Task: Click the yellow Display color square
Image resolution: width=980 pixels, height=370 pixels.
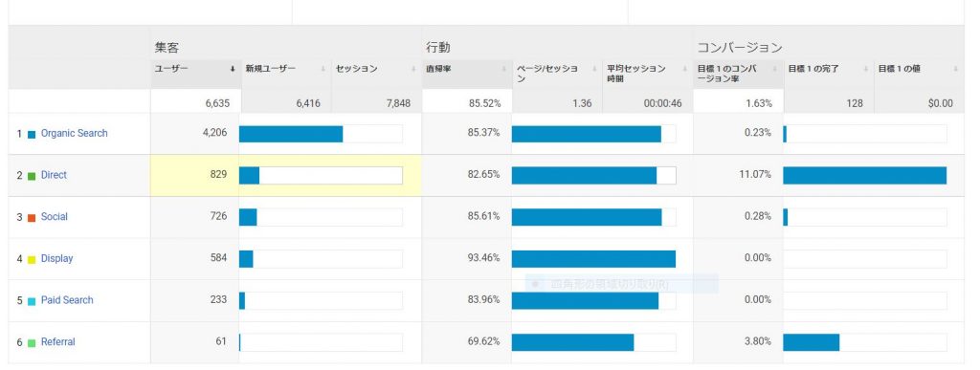Action: coord(32,259)
